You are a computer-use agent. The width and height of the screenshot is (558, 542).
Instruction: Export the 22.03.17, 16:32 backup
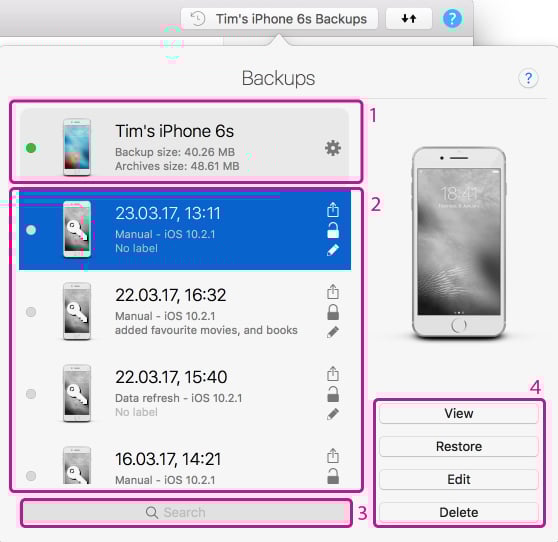coord(333,291)
